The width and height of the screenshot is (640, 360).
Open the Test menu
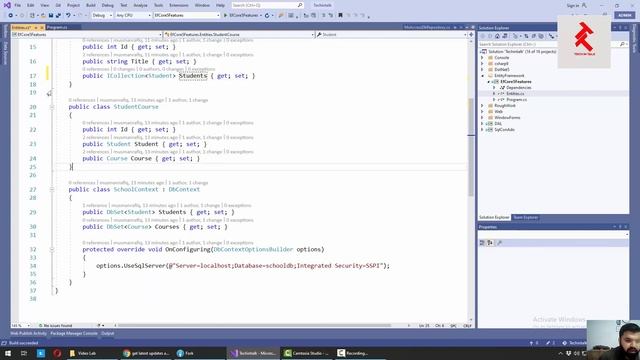coord(124,5)
